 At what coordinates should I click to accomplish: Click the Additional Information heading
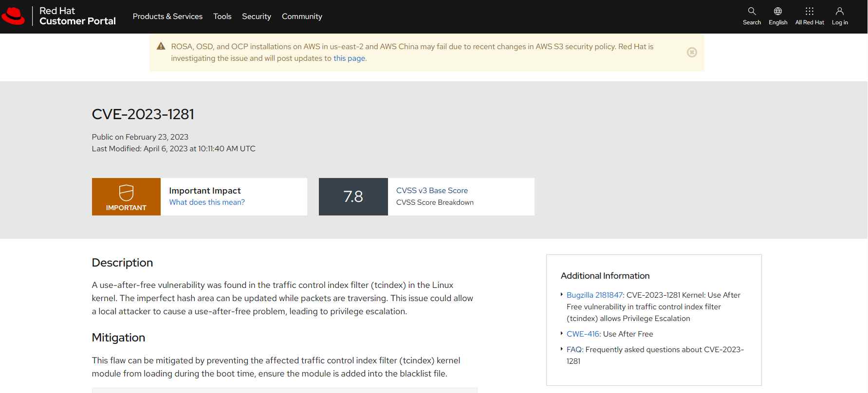[x=605, y=276]
